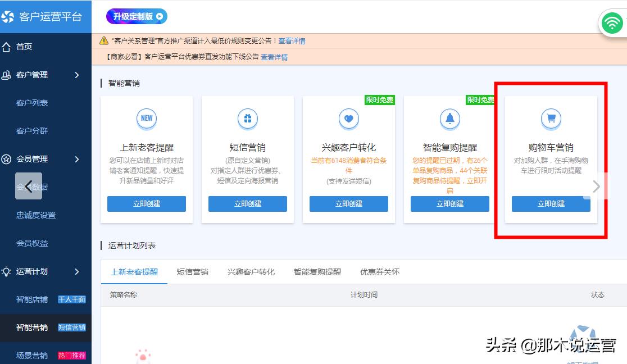Image resolution: width=627 pixels, height=364 pixels.
Task: Click the shopping cart icon on 购物车营销 card
Action: coord(551,119)
